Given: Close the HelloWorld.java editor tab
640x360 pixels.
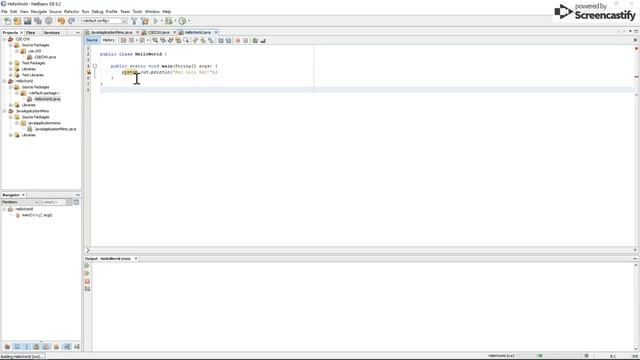Looking at the screenshot, I should (x=216, y=32).
